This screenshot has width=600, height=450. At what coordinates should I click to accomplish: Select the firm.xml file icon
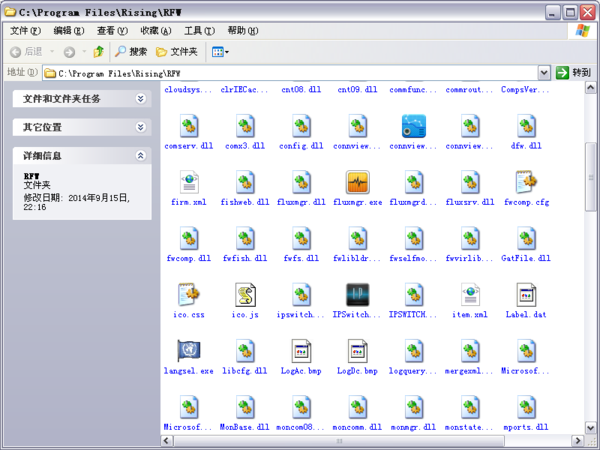[x=189, y=183]
